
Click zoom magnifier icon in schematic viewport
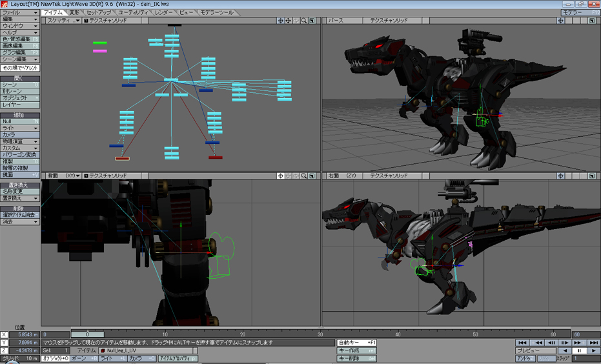pos(304,21)
